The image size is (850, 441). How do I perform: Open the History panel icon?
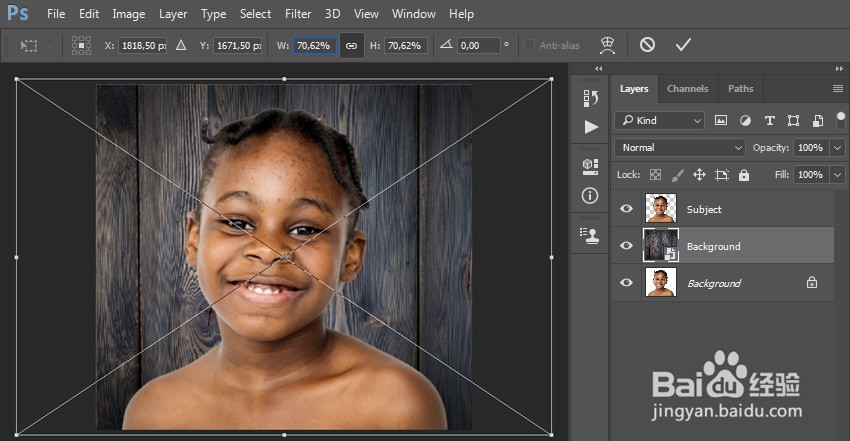click(x=591, y=98)
